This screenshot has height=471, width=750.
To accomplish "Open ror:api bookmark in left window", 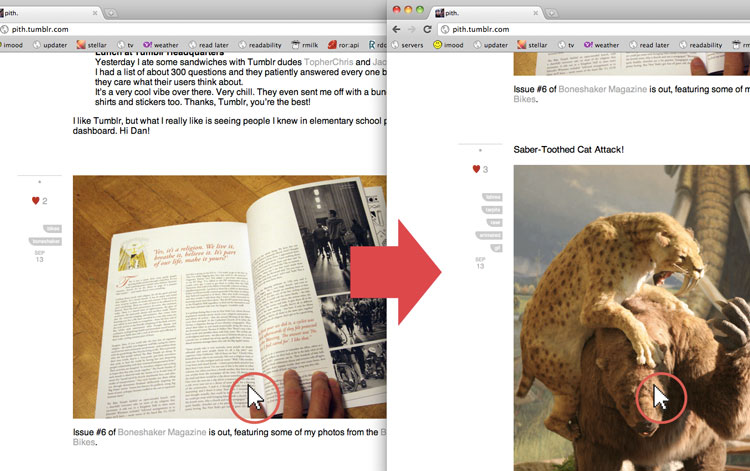I will pyautogui.click(x=343, y=45).
